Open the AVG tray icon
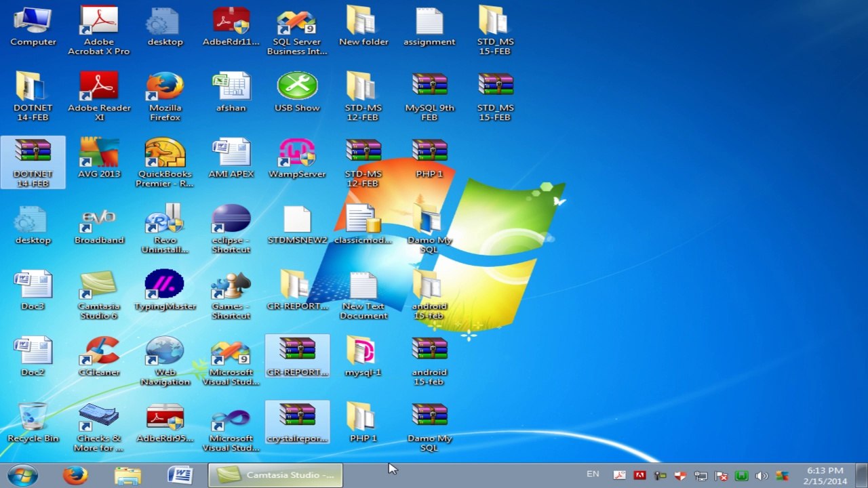868x488 pixels. pos(782,476)
